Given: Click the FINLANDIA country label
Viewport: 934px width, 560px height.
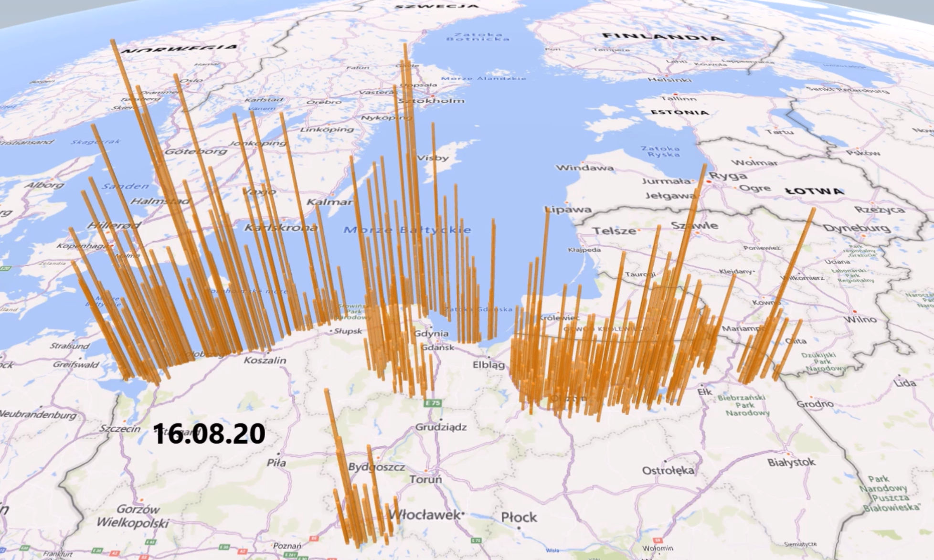Looking at the screenshot, I should click(x=663, y=37).
